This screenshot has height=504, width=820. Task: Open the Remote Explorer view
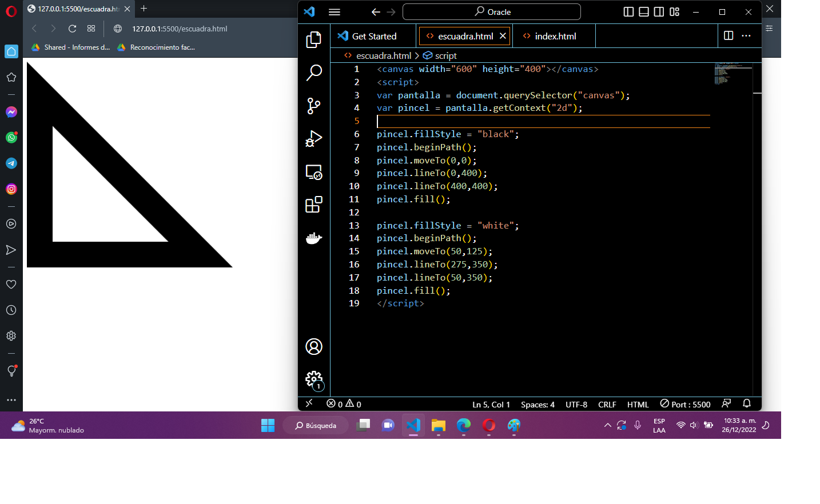pyautogui.click(x=314, y=172)
